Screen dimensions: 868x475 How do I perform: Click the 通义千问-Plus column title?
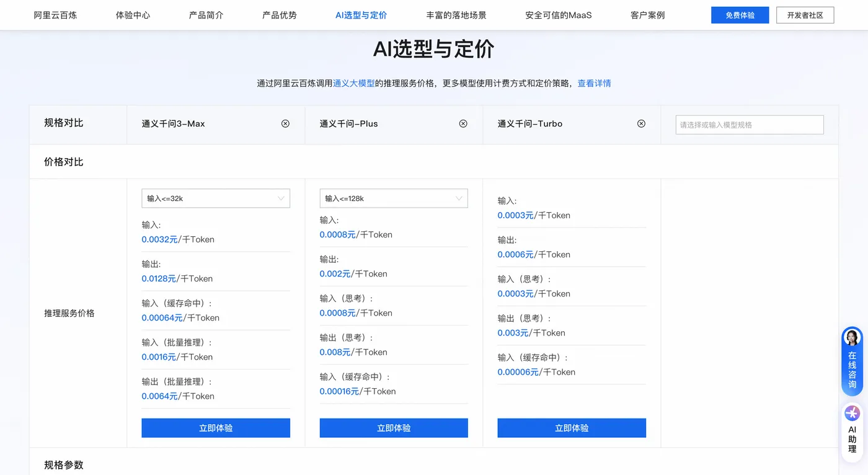348,123
